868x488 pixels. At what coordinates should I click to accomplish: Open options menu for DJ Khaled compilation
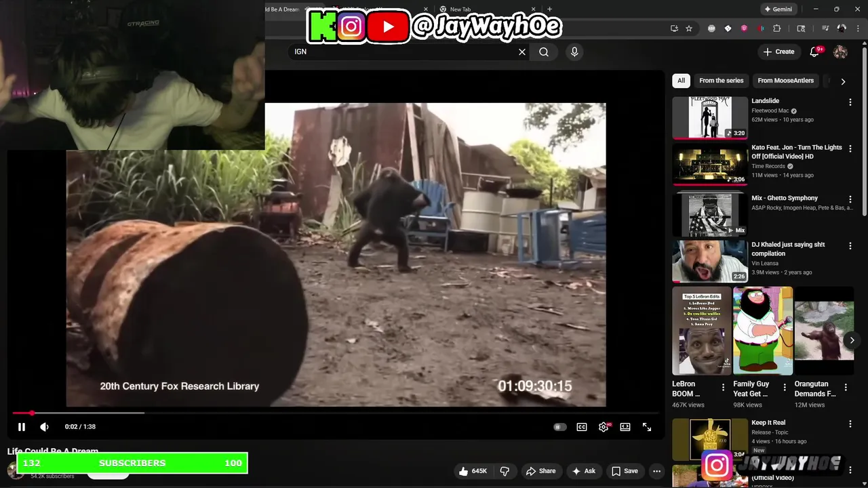click(850, 246)
